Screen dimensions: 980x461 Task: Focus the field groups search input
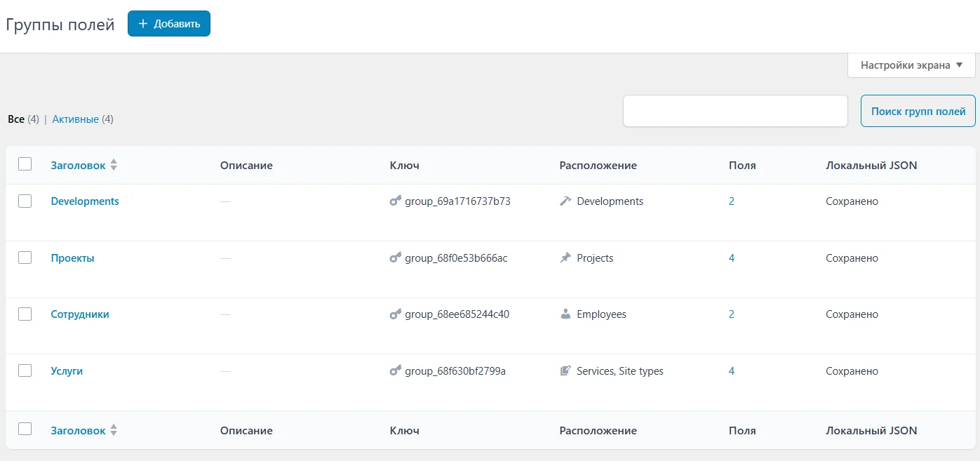coord(735,111)
